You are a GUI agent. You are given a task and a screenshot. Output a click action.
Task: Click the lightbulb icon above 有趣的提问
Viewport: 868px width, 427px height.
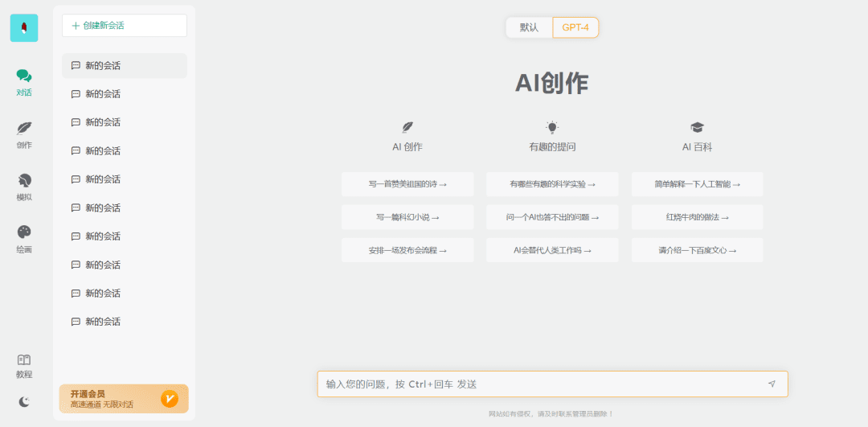click(552, 128)
